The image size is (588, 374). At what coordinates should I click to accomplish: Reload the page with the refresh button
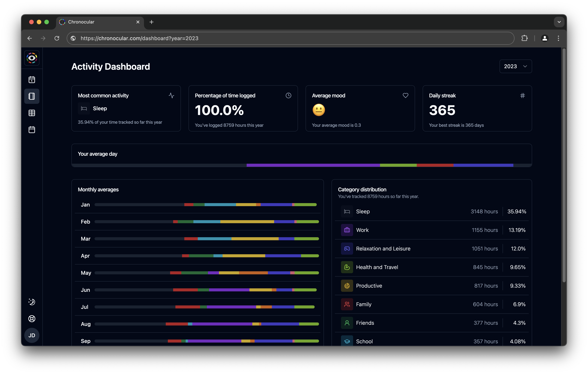click(57, 38)
